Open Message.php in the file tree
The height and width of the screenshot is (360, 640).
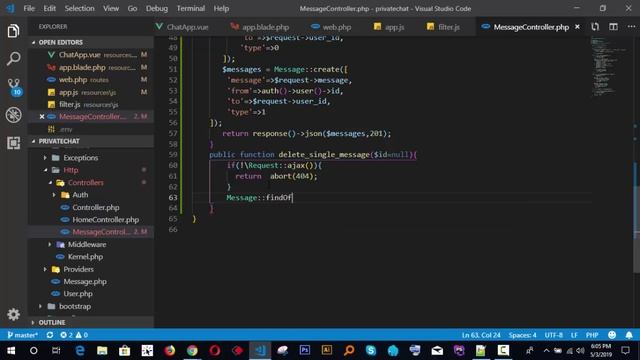pos(85,282)
